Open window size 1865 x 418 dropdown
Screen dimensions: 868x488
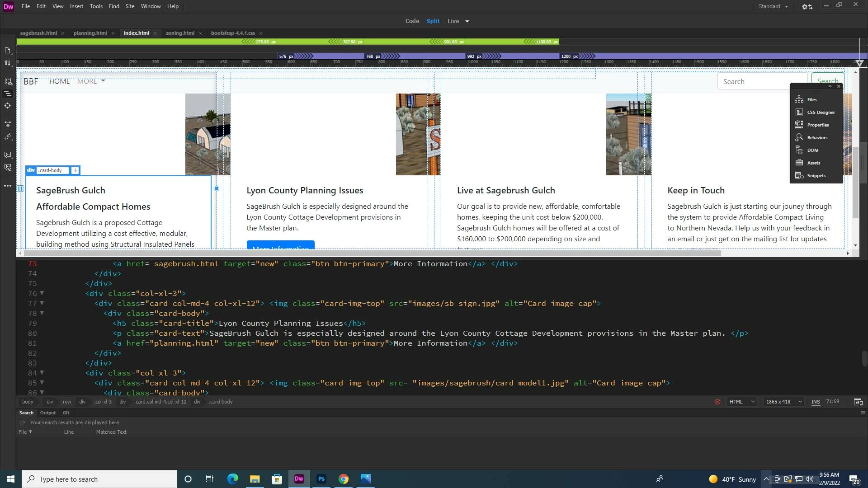point(784,402)
